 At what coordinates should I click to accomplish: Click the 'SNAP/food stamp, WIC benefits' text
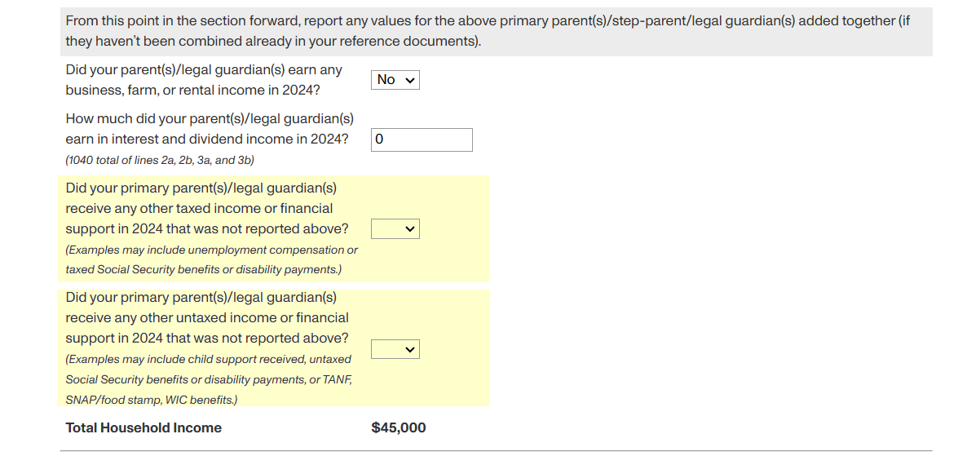click(151, 400)
